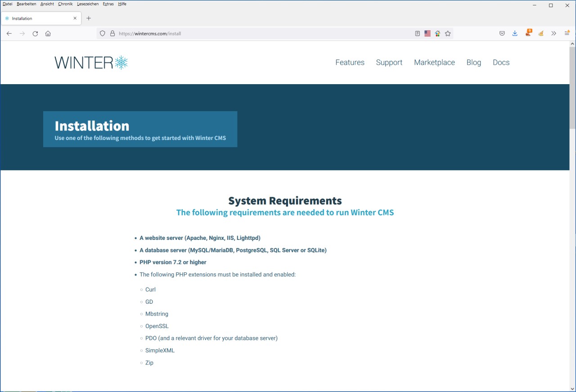Click the browser back arrow

pos(9,33)
